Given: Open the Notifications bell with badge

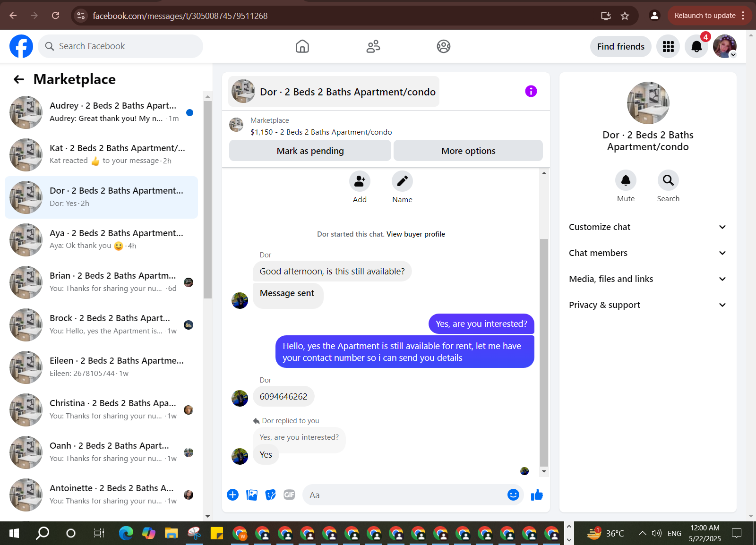Looking at the screenshot, I should [x=696, y=46].
